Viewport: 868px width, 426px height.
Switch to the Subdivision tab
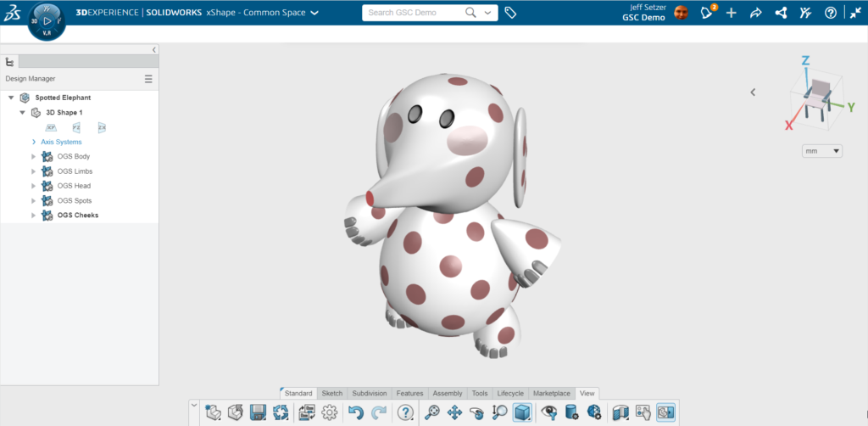[x=369, y=393]
